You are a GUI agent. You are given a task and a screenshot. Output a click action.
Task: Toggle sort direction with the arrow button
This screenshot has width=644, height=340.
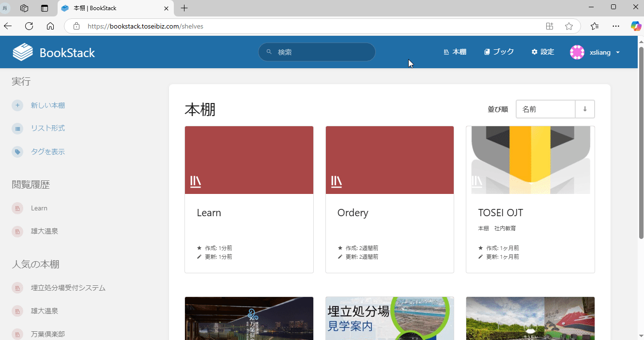pos(584,109)
